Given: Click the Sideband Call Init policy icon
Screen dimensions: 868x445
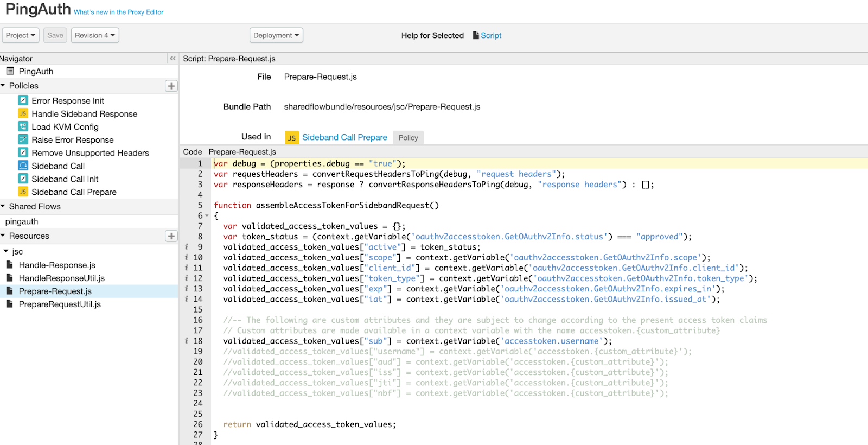Looking at the screenshot, I should pyautogui.click(x=23, y=179).
